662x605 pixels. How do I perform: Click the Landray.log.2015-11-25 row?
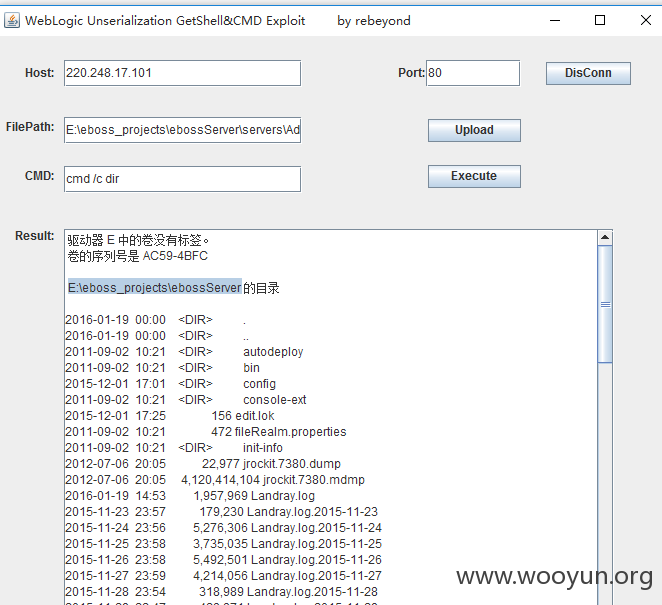[223, 544]
